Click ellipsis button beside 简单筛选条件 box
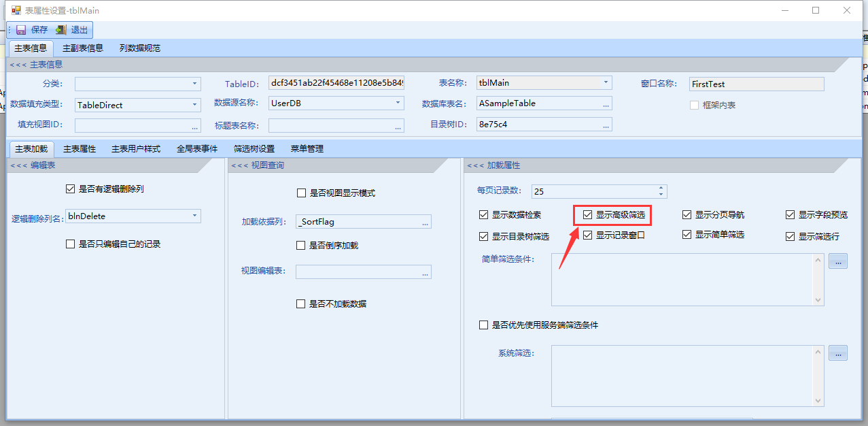The height and width of the screenshot is (426, 868). [838, 261]
